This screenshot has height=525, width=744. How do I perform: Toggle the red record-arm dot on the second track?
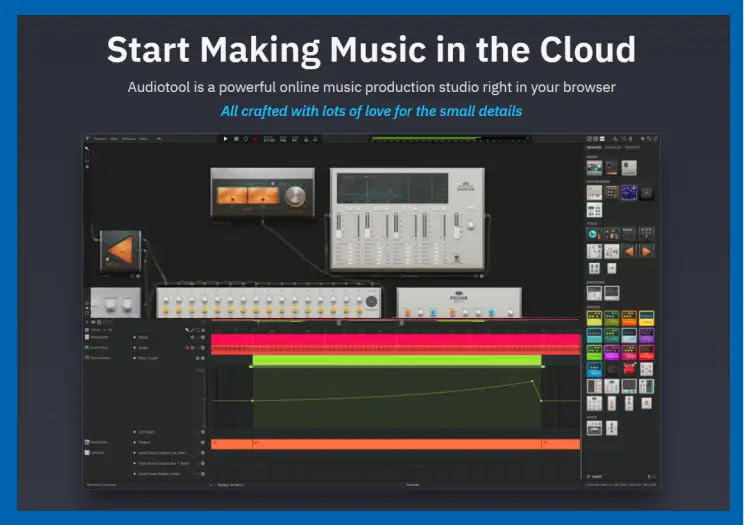tap(187, 348)
